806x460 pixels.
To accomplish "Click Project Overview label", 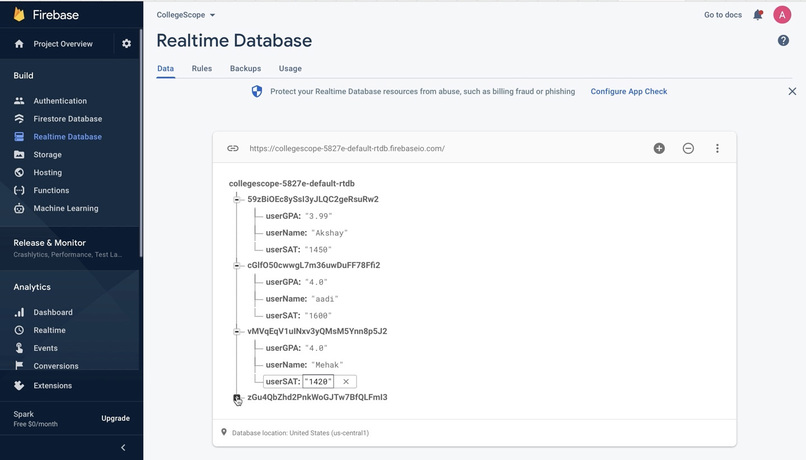I will tap(63, 44).
